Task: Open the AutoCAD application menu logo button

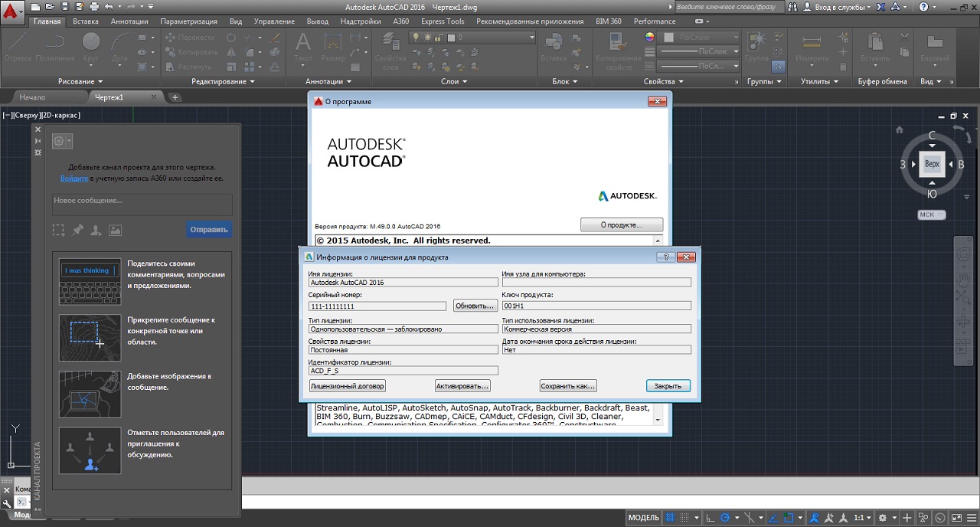Action: pos(12,12)
